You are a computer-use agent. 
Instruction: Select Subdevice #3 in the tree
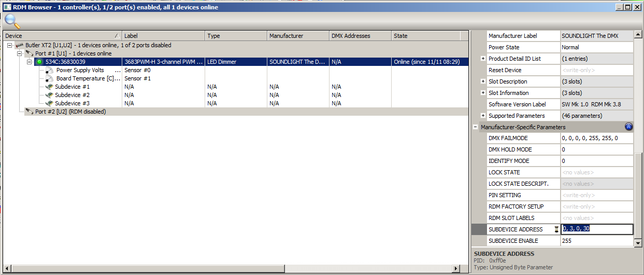(72, 104)
